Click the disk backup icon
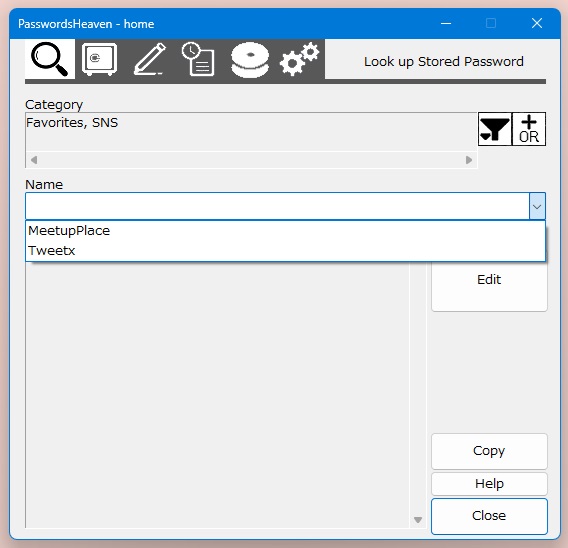 click(250, 60)
